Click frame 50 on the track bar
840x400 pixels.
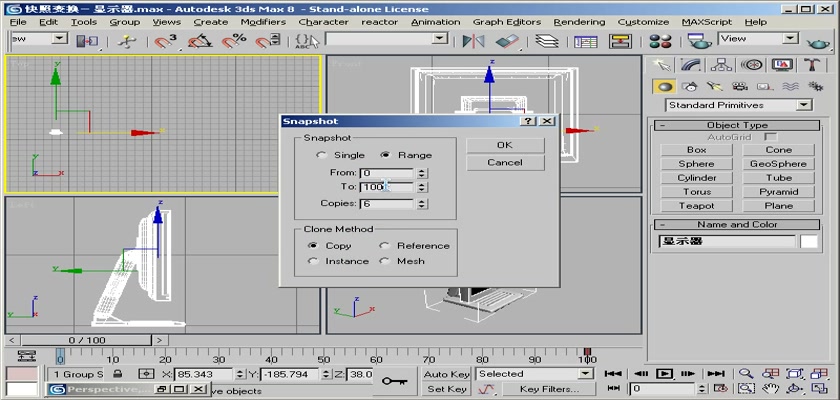coord(324,358)
